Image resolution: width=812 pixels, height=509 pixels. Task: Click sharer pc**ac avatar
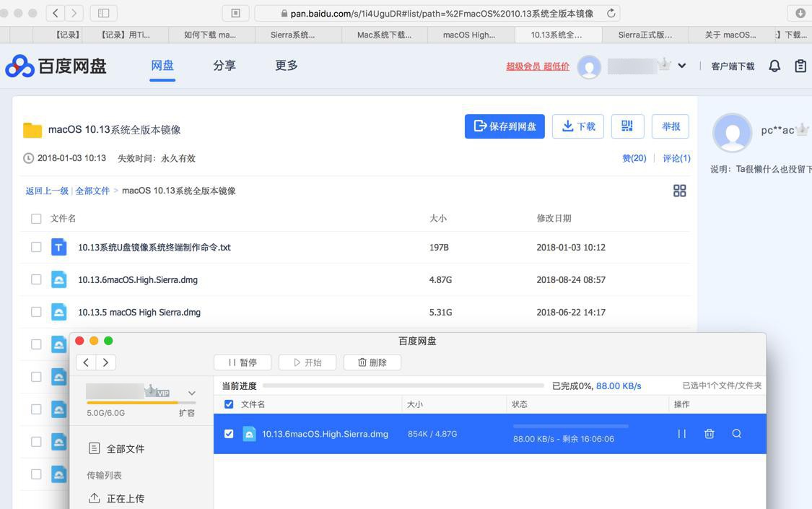[733, 133]
